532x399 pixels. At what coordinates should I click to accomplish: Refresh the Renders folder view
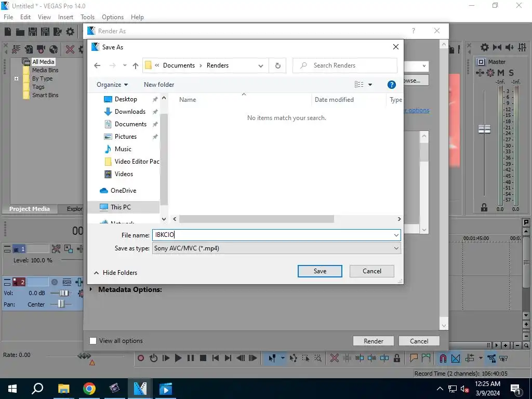point(278,65)
